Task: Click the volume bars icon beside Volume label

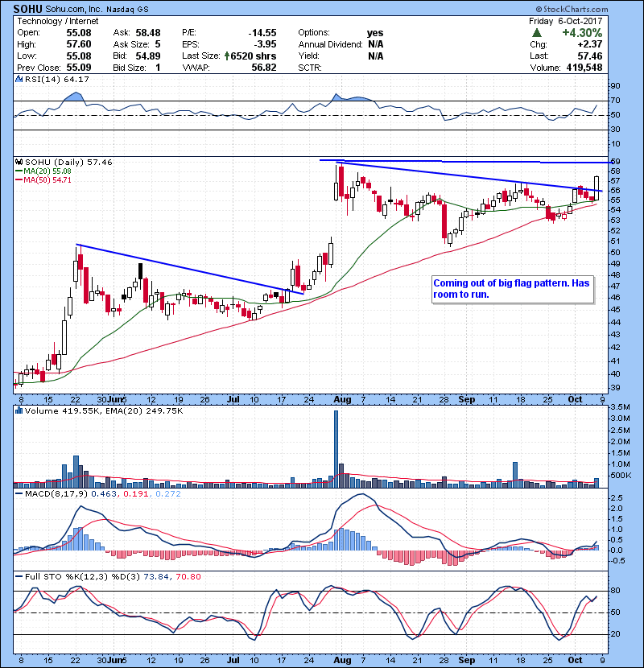Action: (x=19, y=410)
